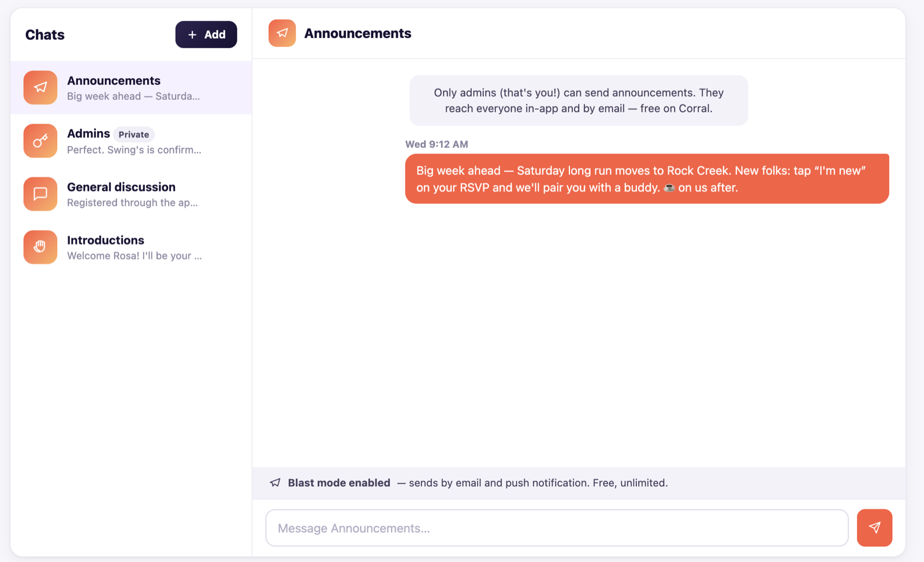Viewport: 924px width, 562px height.
Task: Add a new chat
Action: pyautogui.click(x=206, y=35)
